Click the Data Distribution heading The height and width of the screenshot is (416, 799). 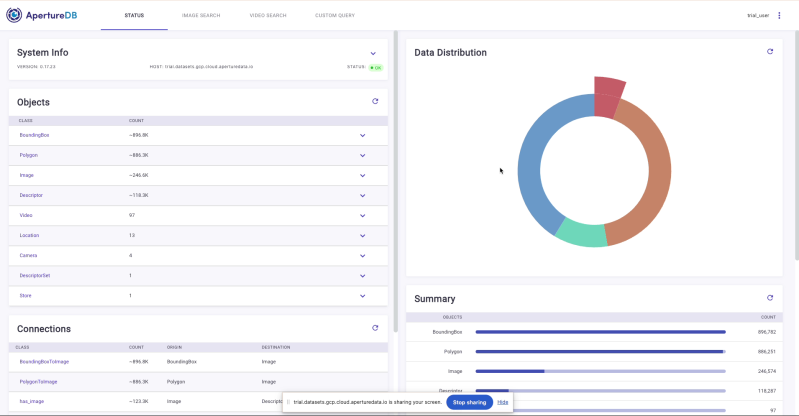(450, 53)
